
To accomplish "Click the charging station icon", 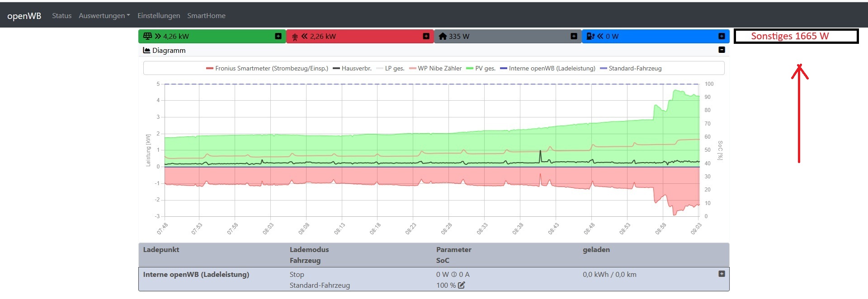I will point(590,36).
